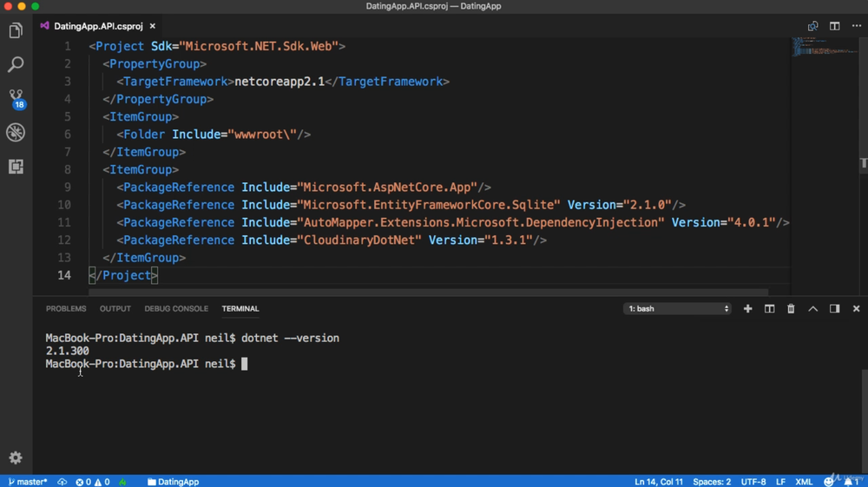This screenshot has width=868, height=487.
Task: Select the DatingApp.API.csproj editor tab
Action: pyautogui.click(x=98, y=26)
